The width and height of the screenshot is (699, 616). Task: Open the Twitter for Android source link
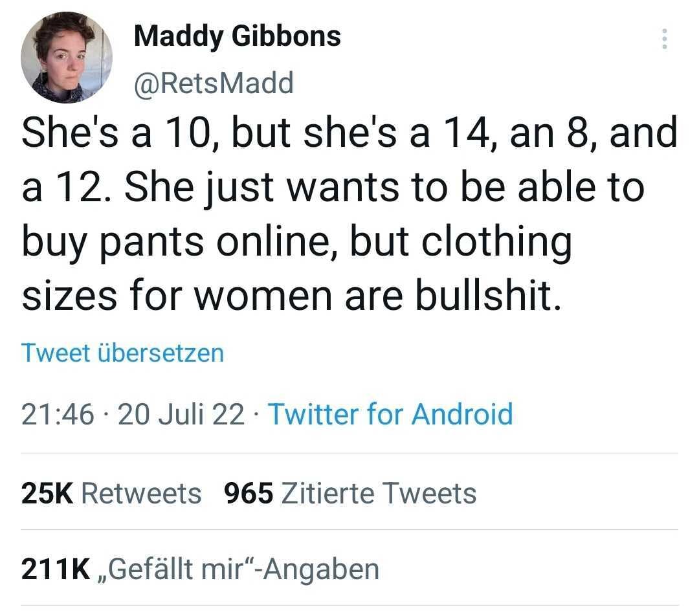pos(390,414)
